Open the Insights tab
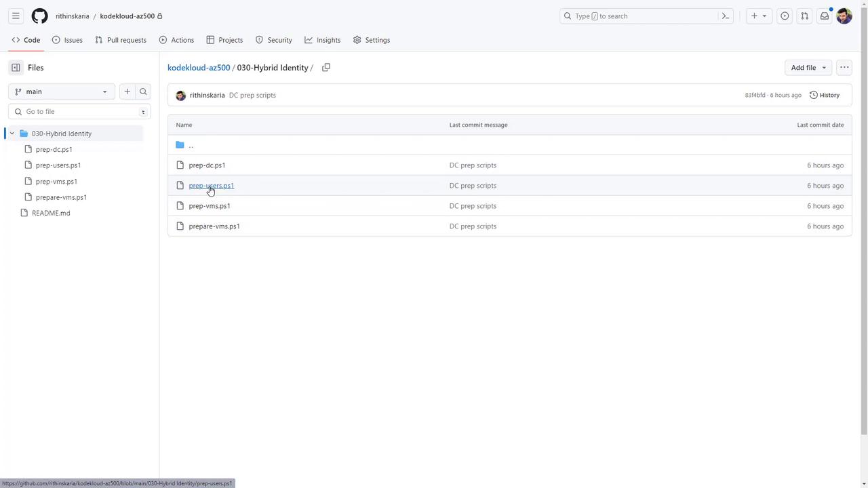The height and width of the screenshot is (488, 868). coord(322,40)
